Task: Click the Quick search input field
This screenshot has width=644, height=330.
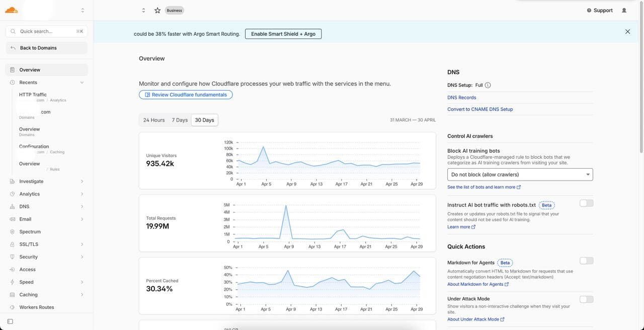Action: [x=47, y=31]
